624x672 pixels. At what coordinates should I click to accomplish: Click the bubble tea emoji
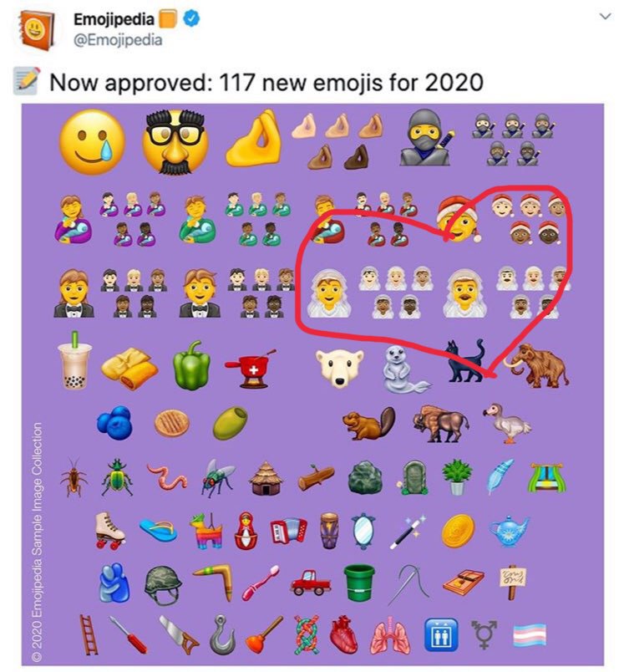[x=75, y=361]
